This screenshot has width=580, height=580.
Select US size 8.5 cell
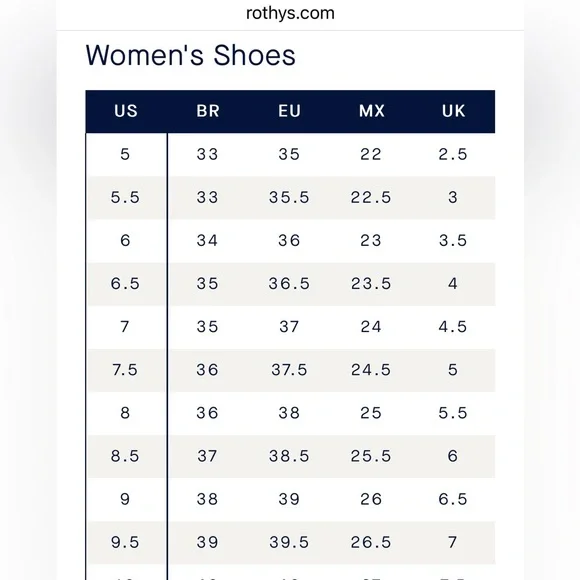point(125,456)
